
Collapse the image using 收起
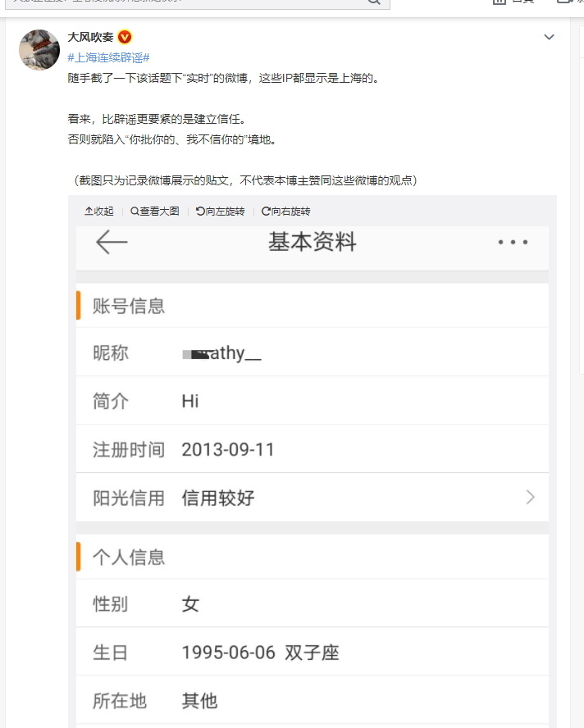coord(99,212)
